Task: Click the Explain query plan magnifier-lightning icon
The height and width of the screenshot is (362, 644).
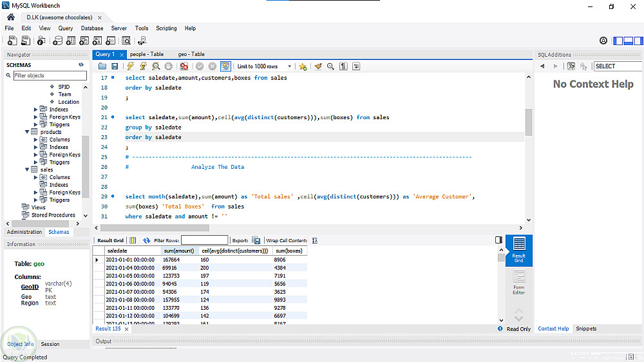Action: click(156, 66)
